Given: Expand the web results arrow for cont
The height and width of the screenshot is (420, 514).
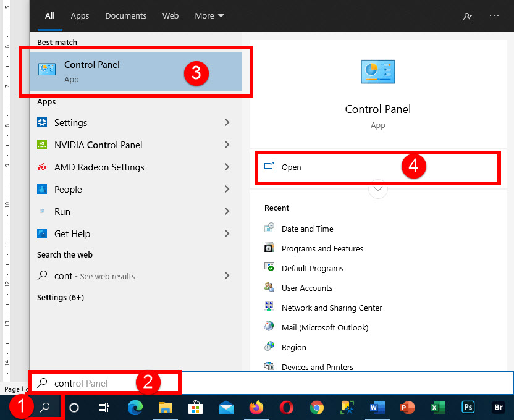Looking at the screenshot, I should [227, 276].
